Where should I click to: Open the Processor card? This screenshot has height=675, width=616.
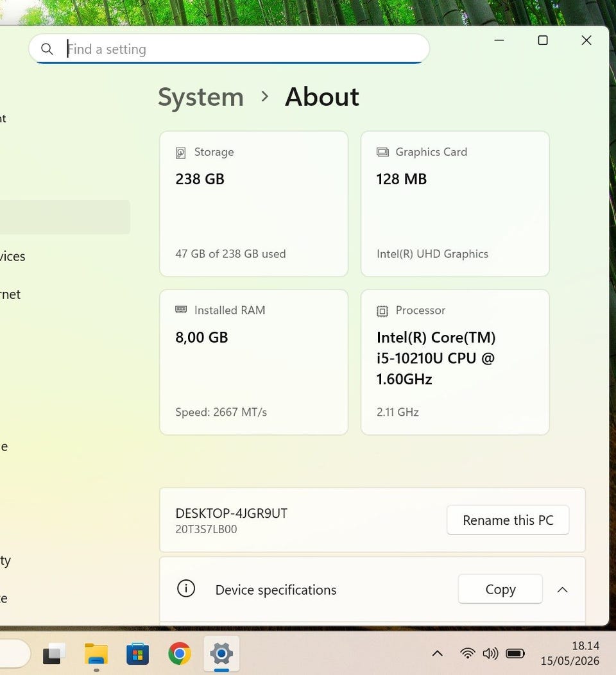(455, 362)
